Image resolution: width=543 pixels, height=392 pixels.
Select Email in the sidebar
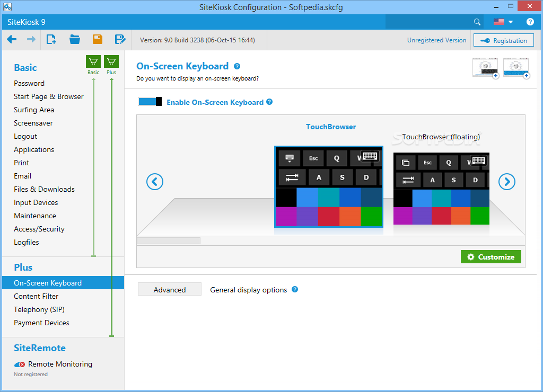(22, 176)
